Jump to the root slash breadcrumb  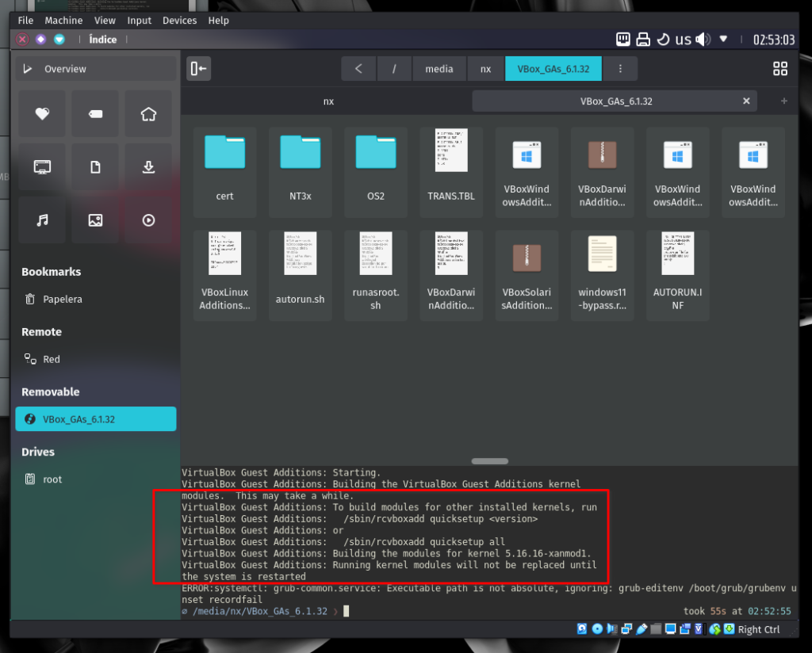click(x=394, y=69)
